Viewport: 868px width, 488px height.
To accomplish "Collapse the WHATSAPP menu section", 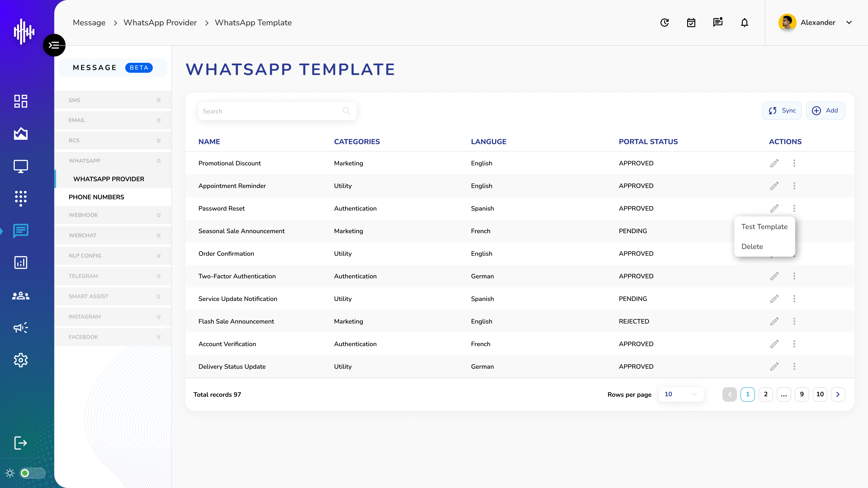I will [113, 161].
